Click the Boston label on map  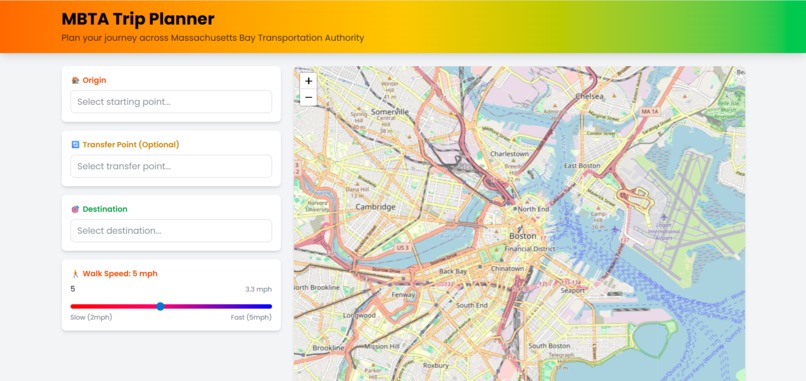pyautogui.click(x=522, y=236)
